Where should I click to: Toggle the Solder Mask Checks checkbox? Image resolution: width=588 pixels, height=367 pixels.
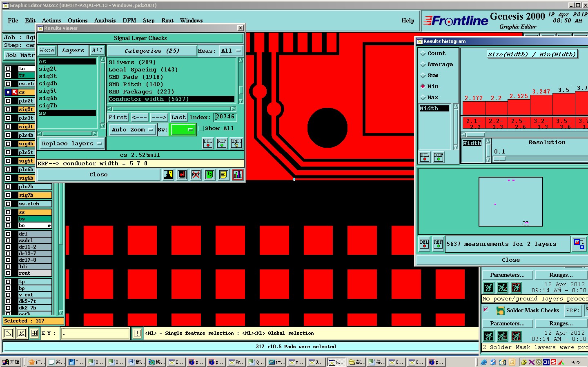[486, 310]
